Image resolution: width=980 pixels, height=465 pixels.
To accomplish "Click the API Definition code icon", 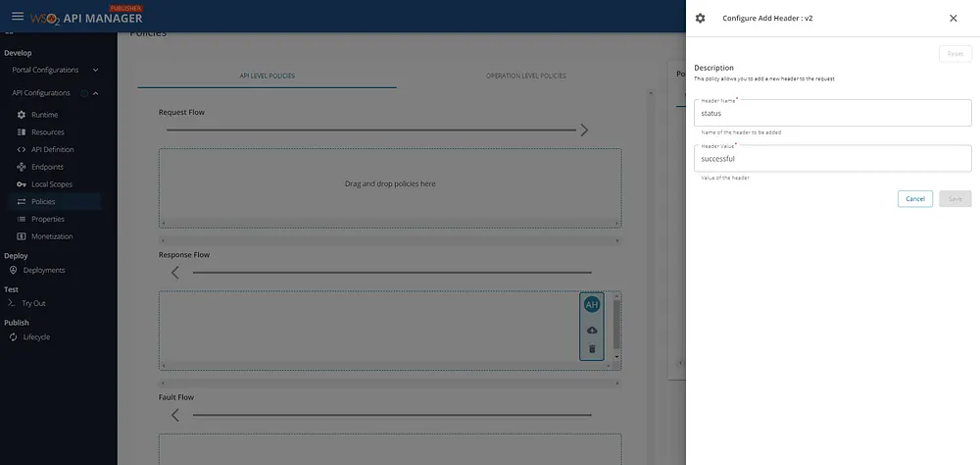I will 22,149.
